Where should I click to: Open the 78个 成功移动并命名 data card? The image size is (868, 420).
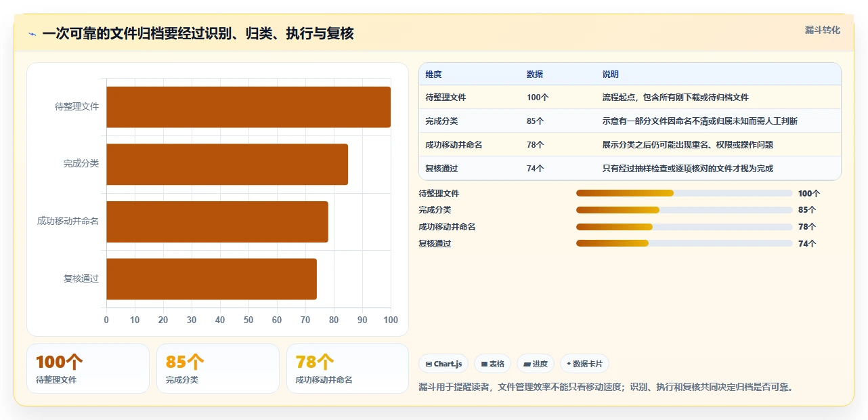(348, 369)
